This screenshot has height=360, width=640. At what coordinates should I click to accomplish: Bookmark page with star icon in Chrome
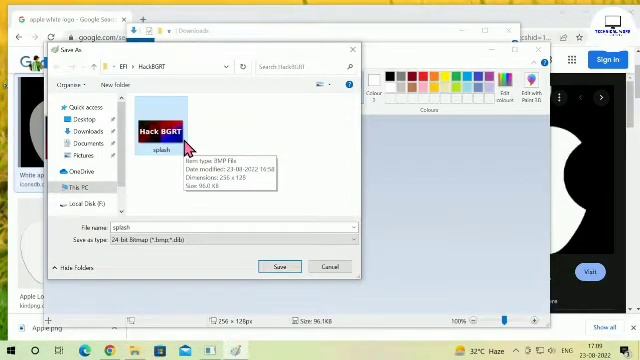tap(579, 38)
